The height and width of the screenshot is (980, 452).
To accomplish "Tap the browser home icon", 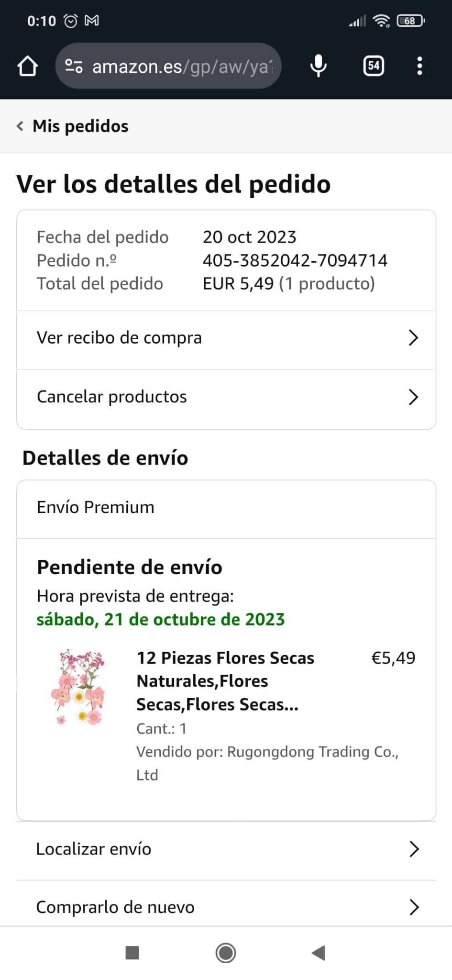I will point(28,66).
